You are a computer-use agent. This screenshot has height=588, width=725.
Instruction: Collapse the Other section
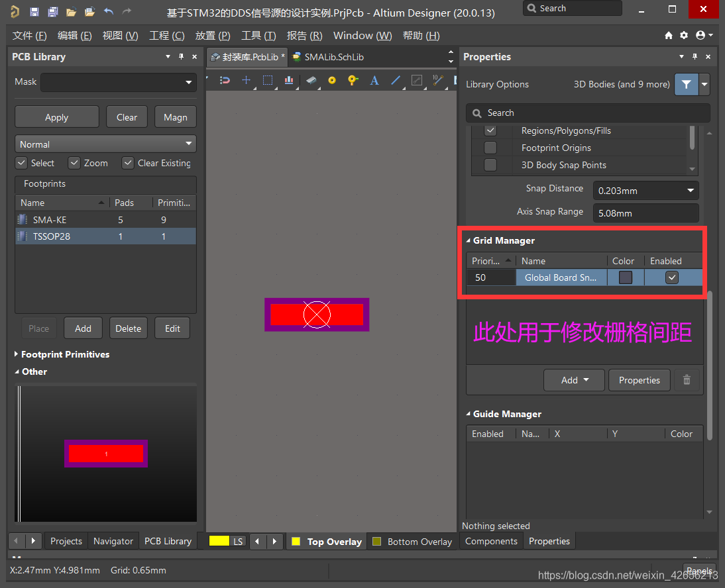17,372
